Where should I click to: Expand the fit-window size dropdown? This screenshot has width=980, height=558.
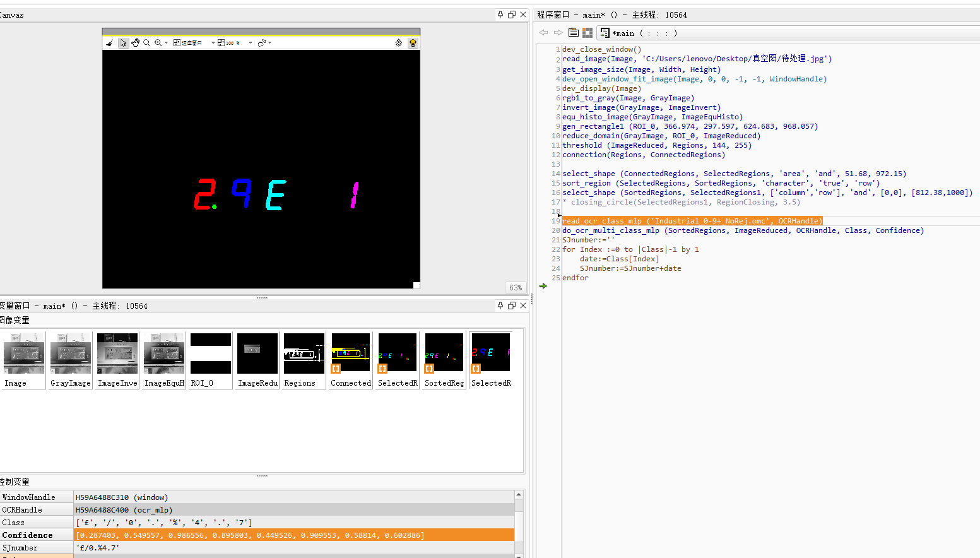[213, 43]
